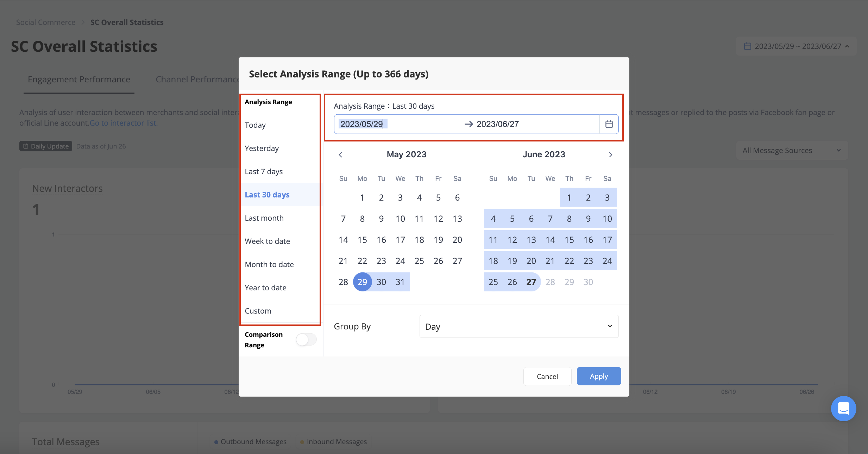Apply the selected analysis range
Viewport: 868px width, 454px height.
click(x=599, y=376)
